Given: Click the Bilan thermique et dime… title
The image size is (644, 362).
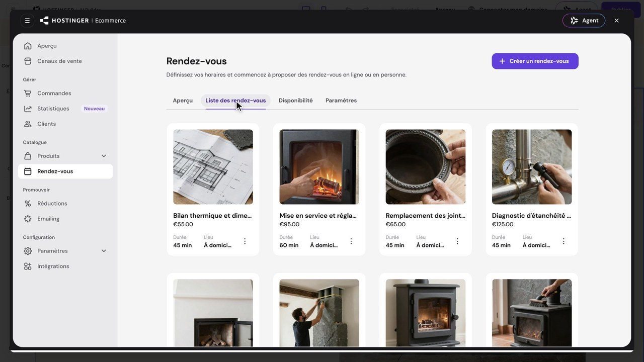Looking at the screenshot, I should [x=213, y=216].
